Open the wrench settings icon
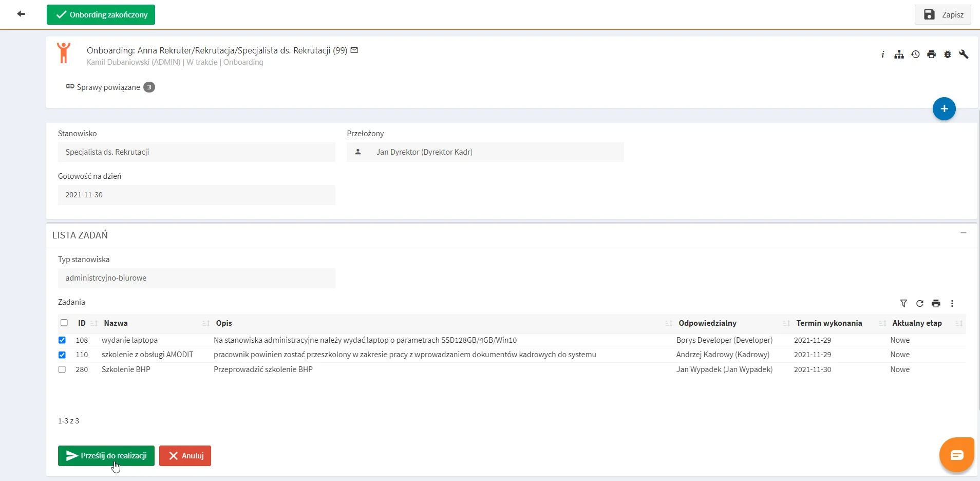 click(x=964, y=54)
